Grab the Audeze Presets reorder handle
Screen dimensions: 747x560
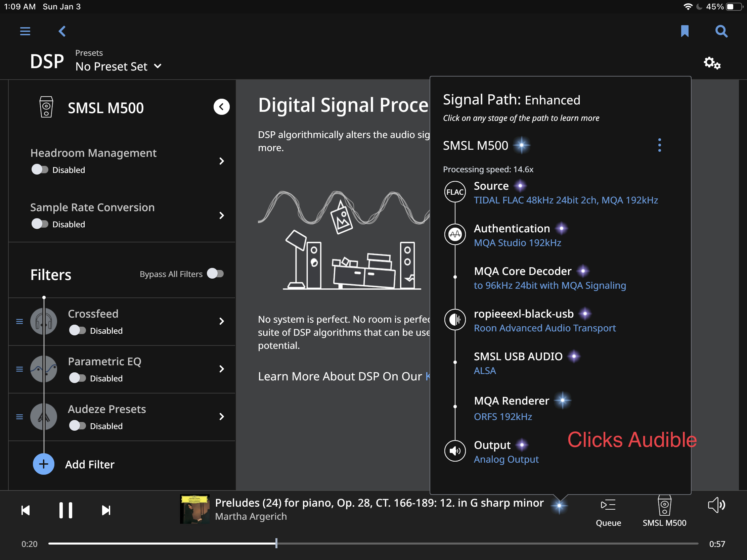pos(19,417)
